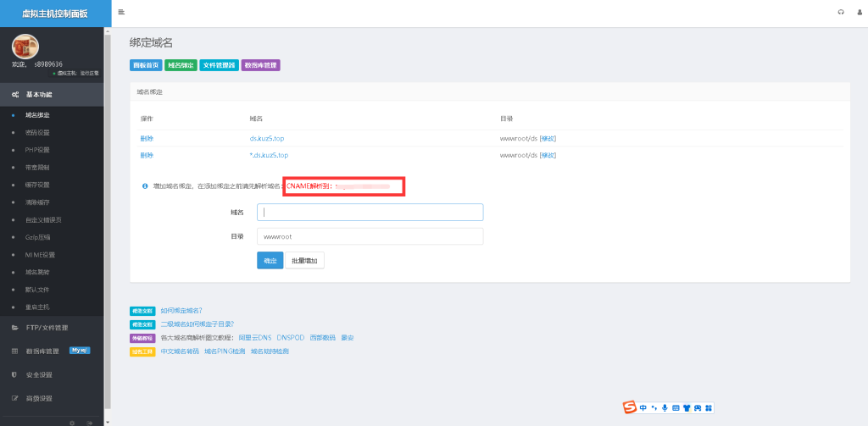The image size is (868, 426).
Task: Click 修改 for ds.kuz5.top directory
Action: coord(548,138)
